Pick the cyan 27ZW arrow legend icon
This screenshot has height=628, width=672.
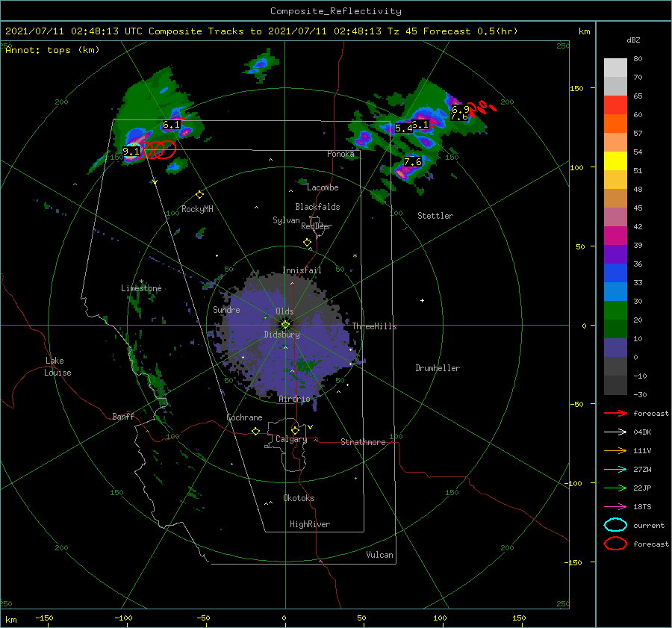(x=615, y=470)
